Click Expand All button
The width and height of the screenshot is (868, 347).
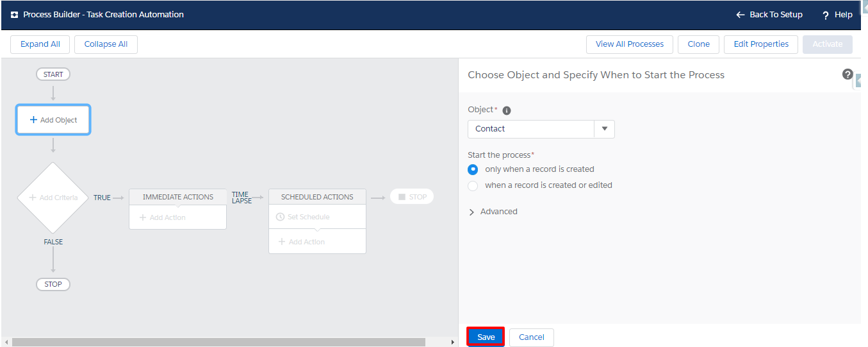pyautogui.click(x=40, y=44)
